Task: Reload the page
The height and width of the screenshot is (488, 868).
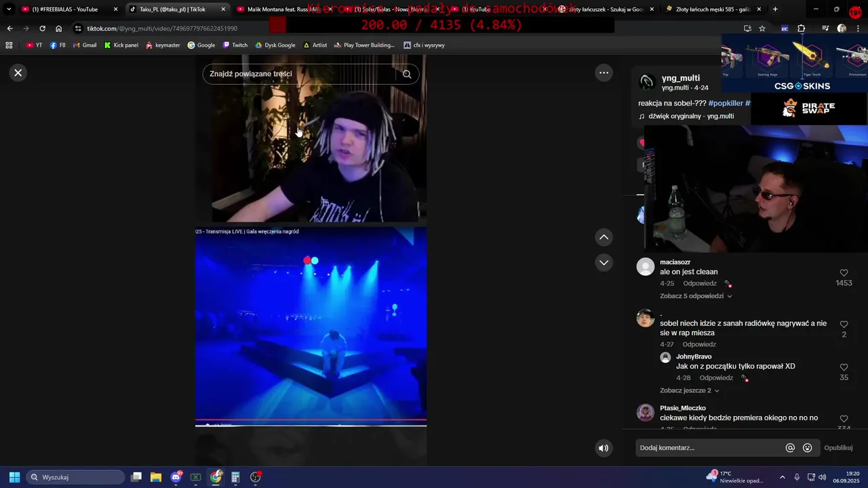Action: [42, 28]
